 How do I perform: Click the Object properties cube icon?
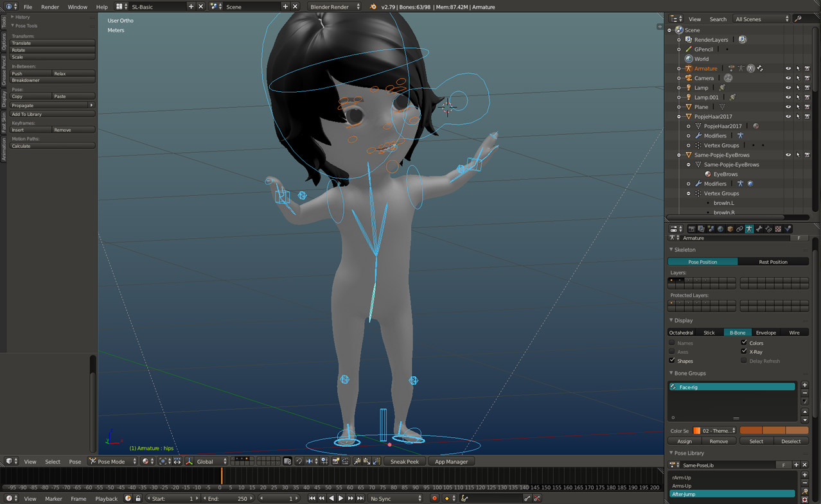point(730,229)
